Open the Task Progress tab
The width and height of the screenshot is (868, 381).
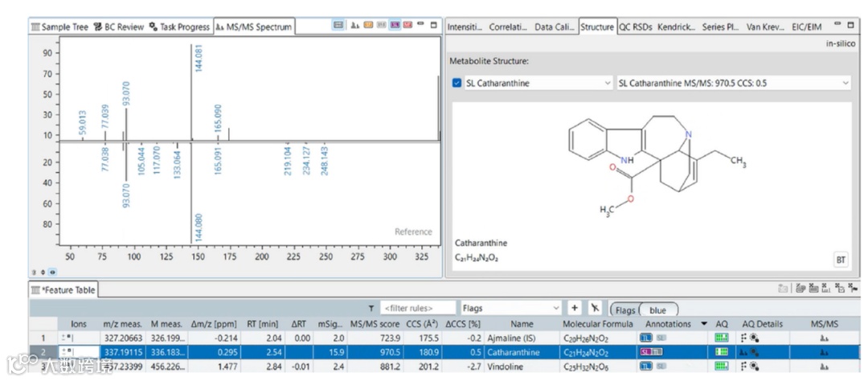(x=179, y=27)
